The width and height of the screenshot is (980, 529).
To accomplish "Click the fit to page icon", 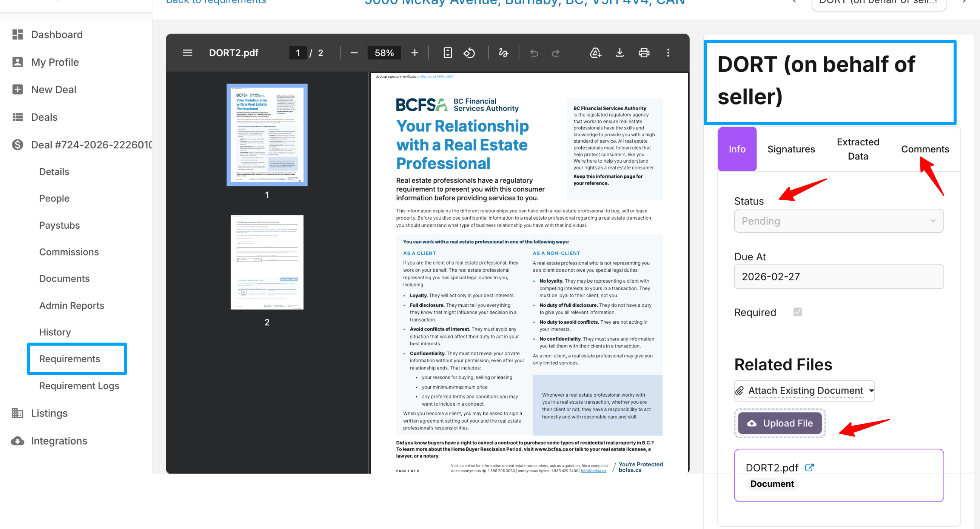I will (447, 53).
